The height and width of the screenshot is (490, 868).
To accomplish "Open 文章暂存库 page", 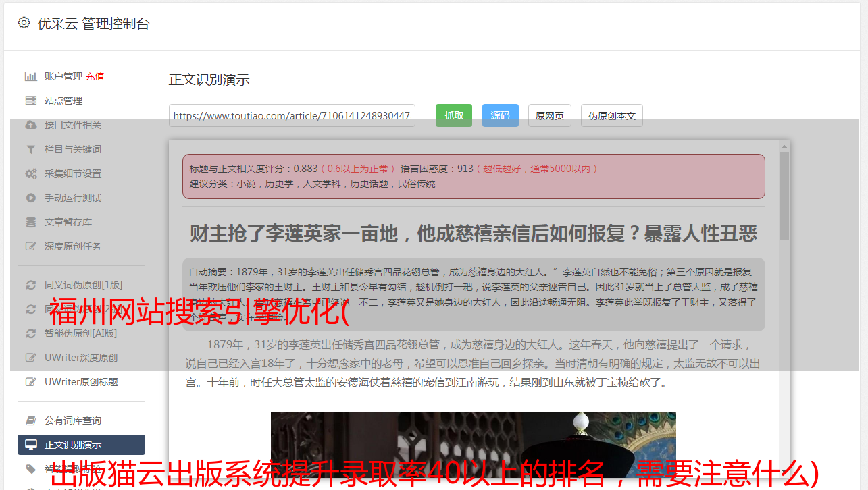I will point(68,222).
